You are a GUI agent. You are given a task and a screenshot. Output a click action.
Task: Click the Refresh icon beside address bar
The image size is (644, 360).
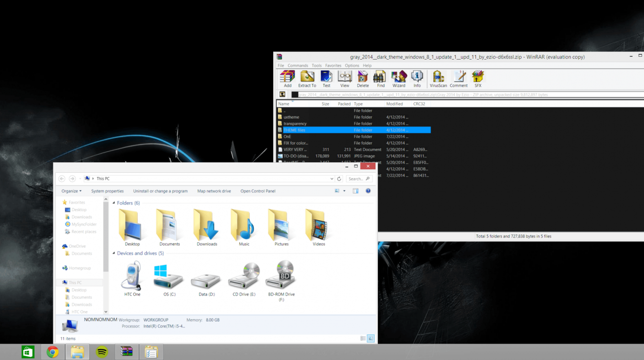339,179
